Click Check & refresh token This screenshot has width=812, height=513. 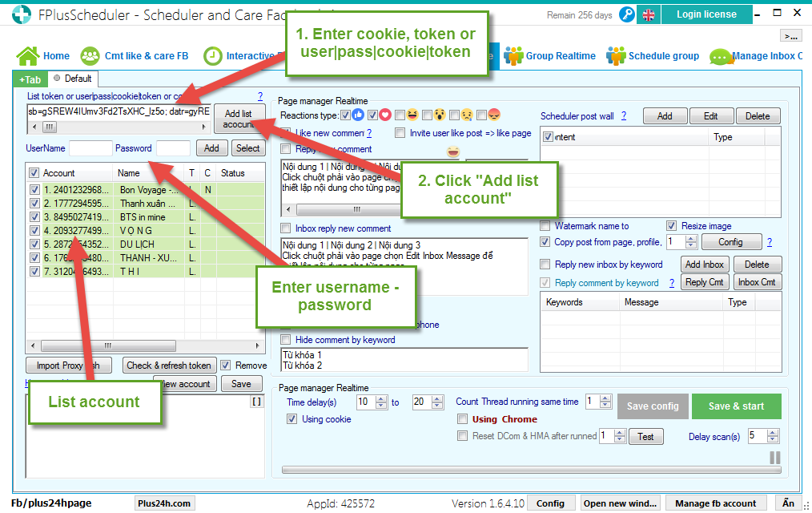coord(168,366)
